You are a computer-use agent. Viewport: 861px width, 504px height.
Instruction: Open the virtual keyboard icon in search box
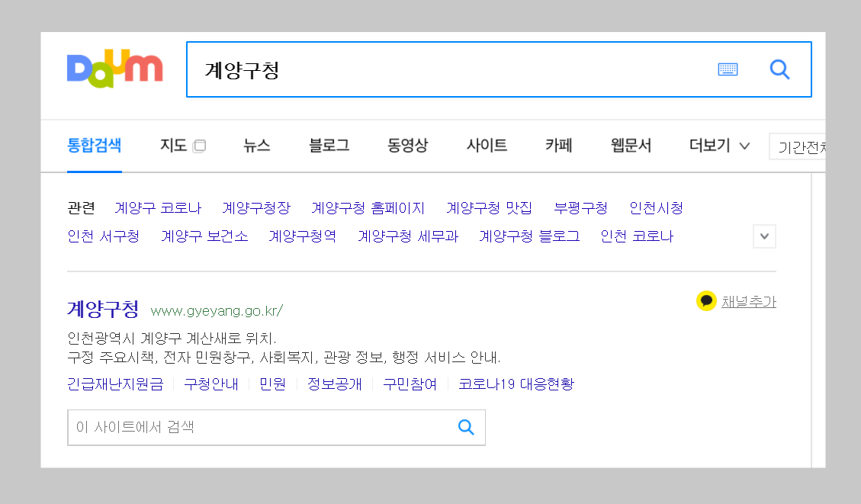(x=728, y=69)
